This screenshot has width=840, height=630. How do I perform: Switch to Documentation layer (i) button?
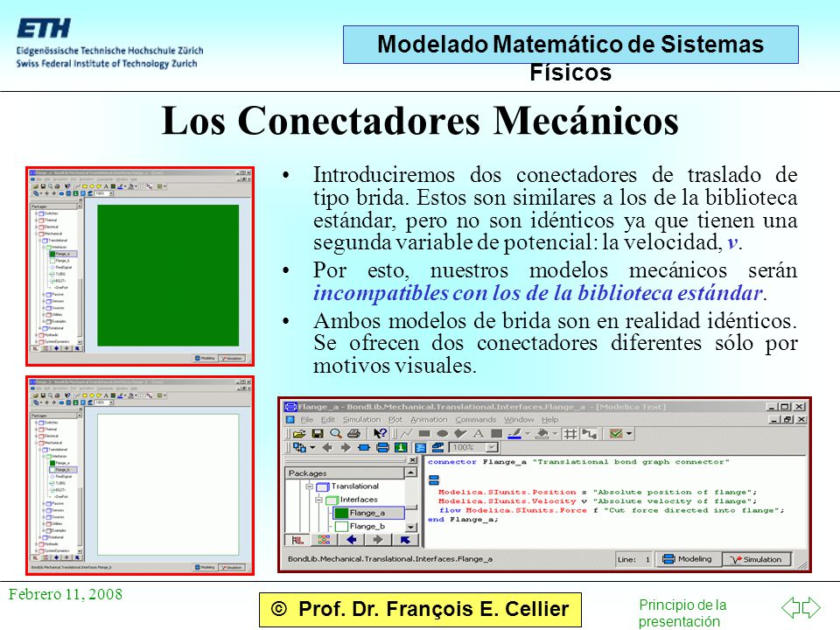point(401,447)
